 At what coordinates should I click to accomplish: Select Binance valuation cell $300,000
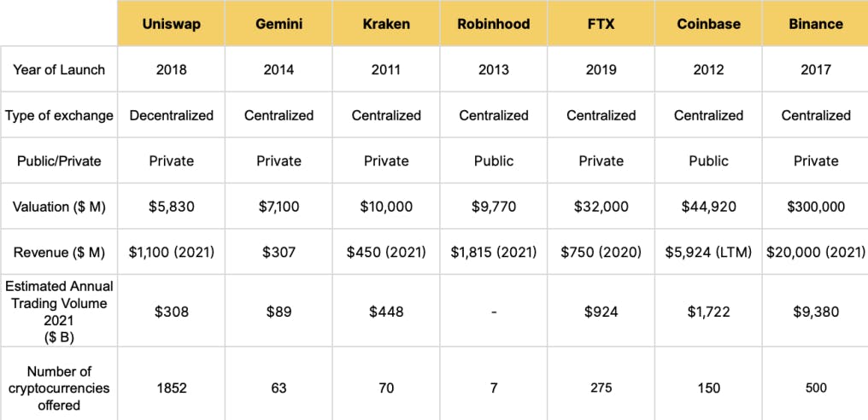click(815, 207)
